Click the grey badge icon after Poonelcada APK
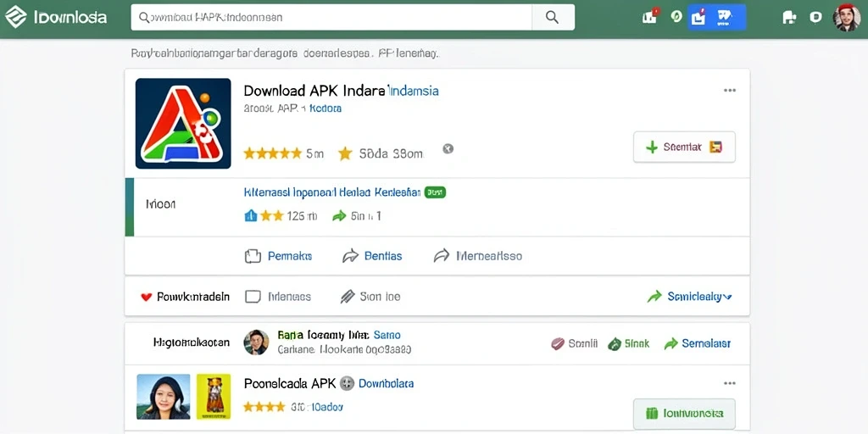Image resolution: width=868 pixels, height=434 pixels. (347, 383)
